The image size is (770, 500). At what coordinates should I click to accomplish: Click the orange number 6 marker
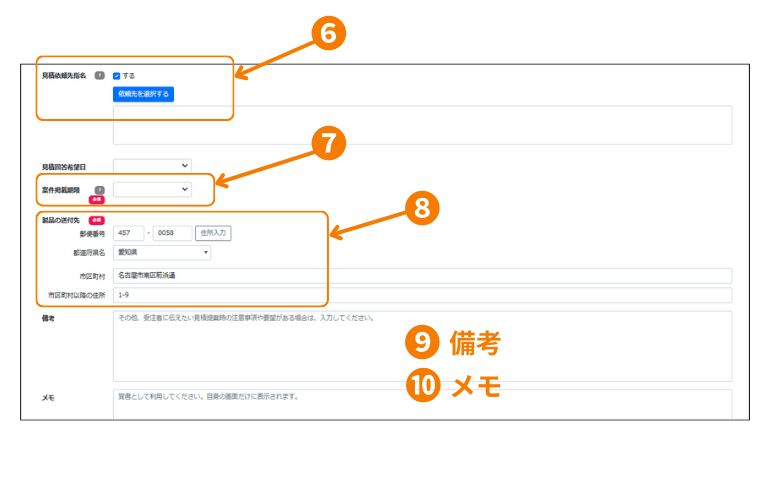coord(328,33)
